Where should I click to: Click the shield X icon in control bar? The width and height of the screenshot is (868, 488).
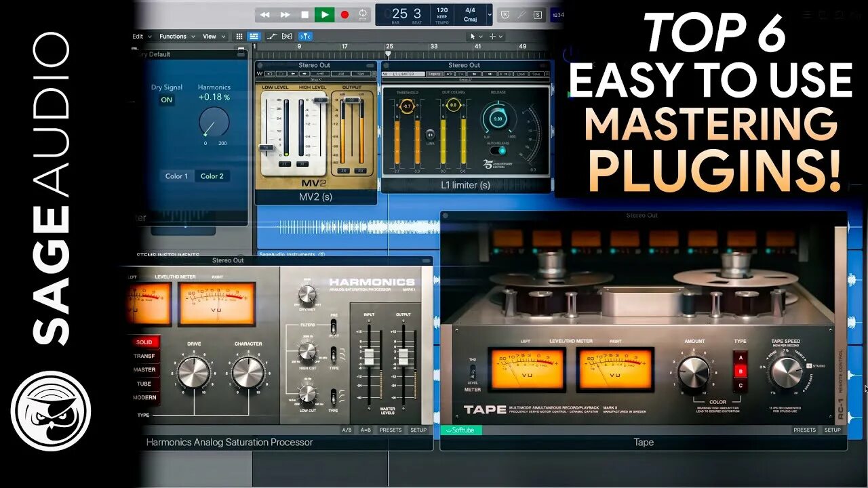tap(505, 14)
